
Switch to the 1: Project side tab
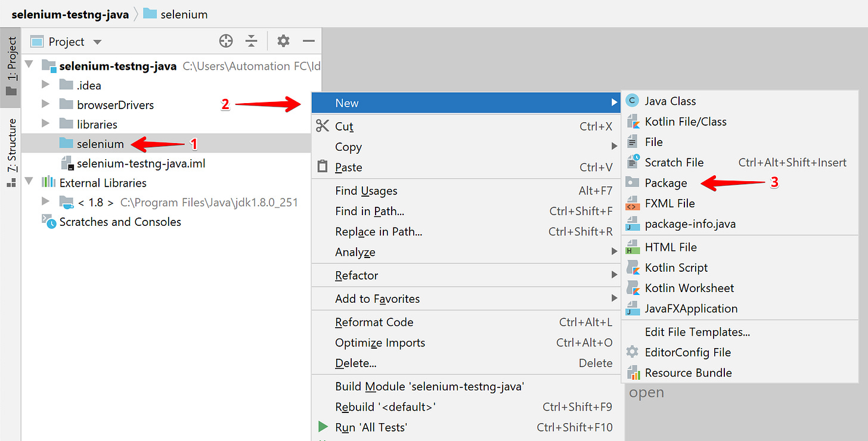tap(11, 67)
